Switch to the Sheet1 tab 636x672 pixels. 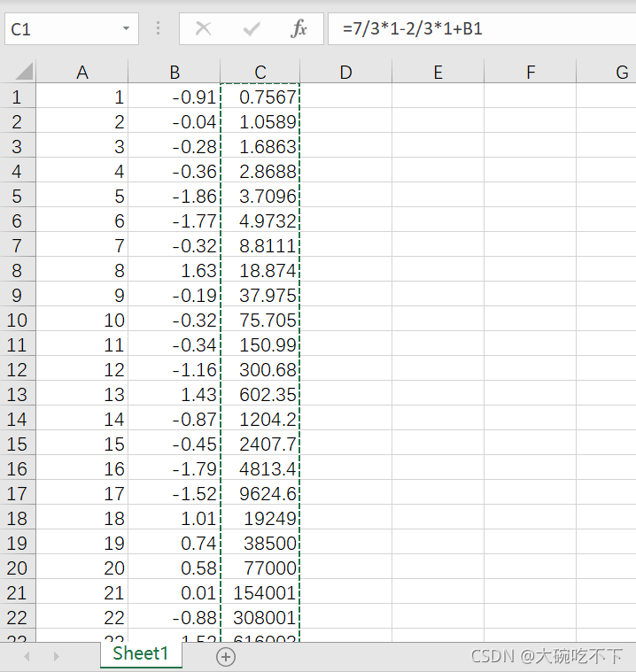tap(141, 653)
